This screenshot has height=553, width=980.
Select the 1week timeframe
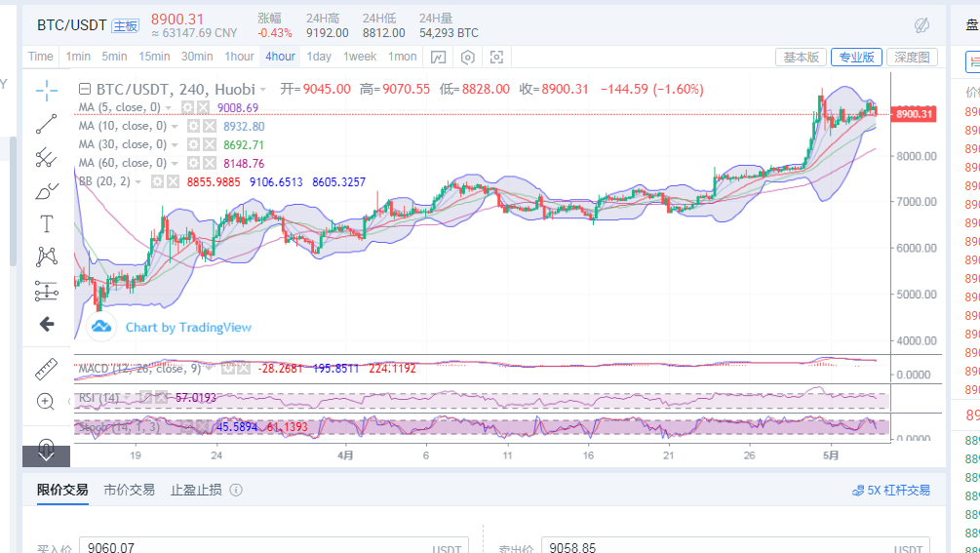[360, 57]
